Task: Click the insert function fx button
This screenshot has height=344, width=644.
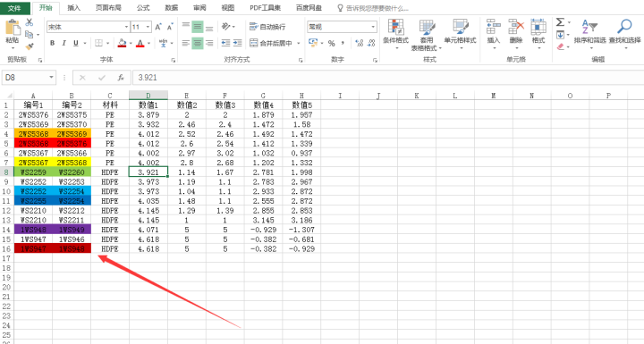Action: click(x=121, y=77)
